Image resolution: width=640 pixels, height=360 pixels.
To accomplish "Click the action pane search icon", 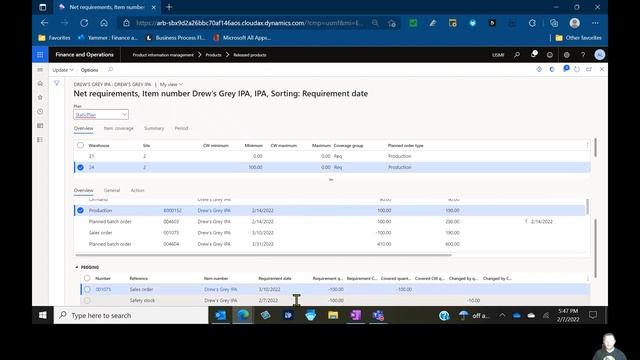I will 110,70.
